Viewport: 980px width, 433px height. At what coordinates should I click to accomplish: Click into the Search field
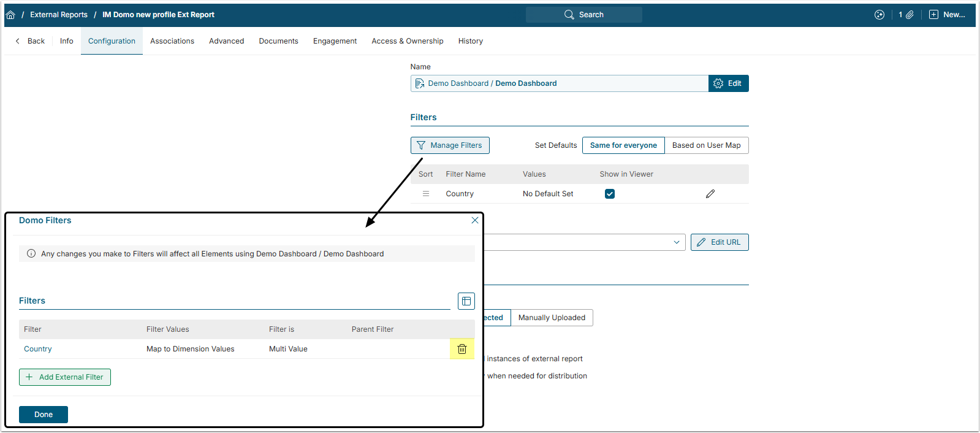click(584, 15)
